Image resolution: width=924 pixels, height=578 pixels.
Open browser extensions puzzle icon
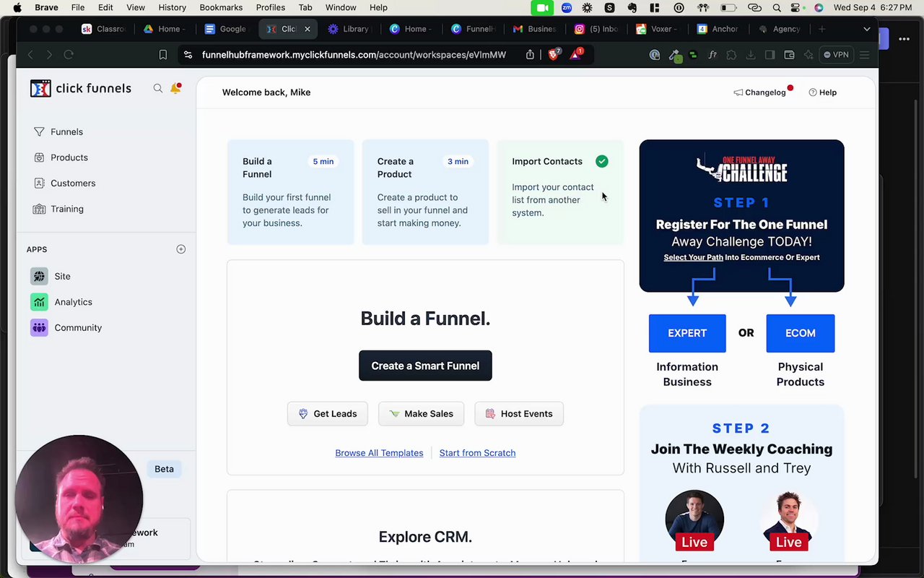[731, 55]
